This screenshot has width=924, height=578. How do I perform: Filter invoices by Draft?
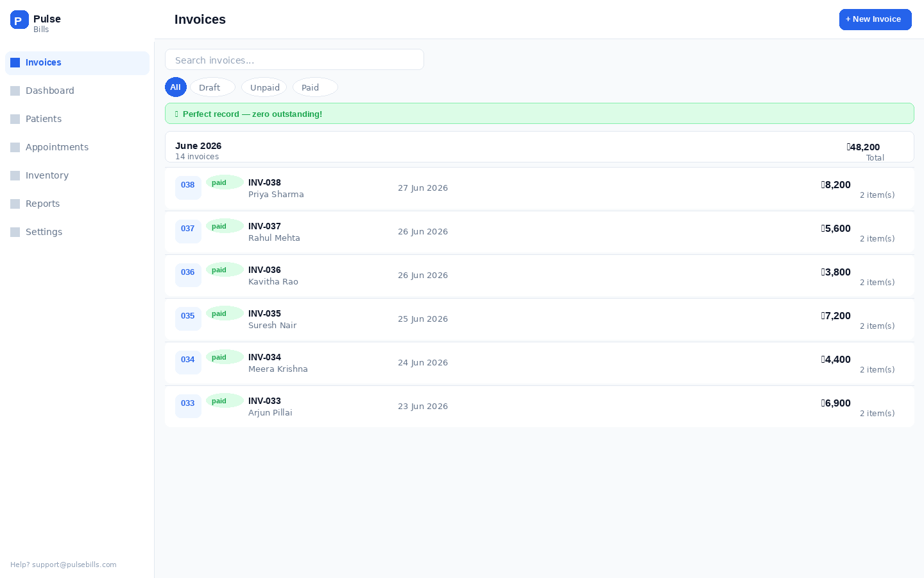(x=212, y=87)
